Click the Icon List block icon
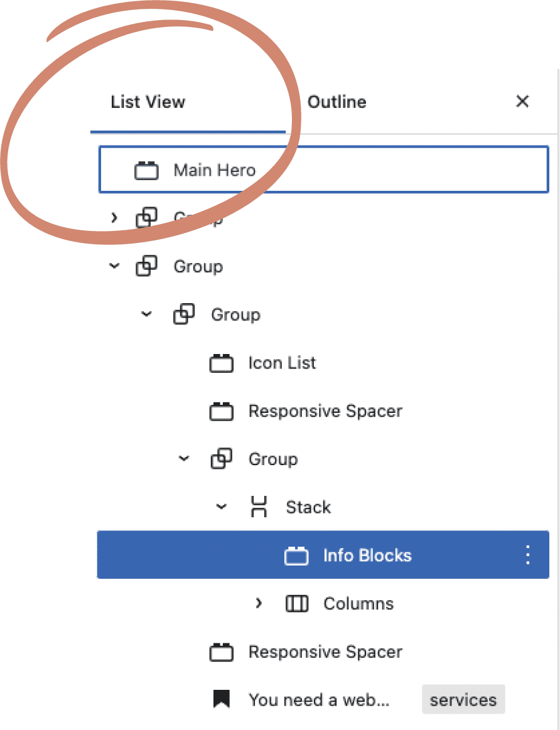This screenshot has width=560, height=730. pyautogui.click(x=221, y=363)
